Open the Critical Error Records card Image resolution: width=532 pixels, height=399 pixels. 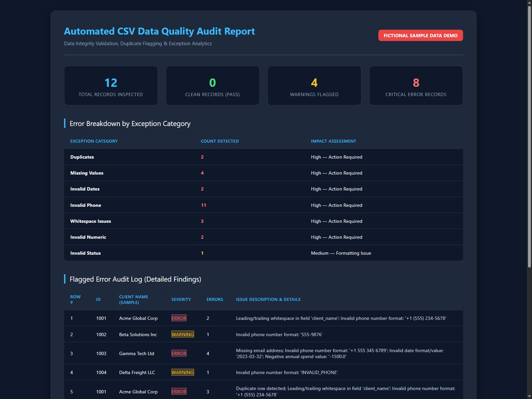416,85
